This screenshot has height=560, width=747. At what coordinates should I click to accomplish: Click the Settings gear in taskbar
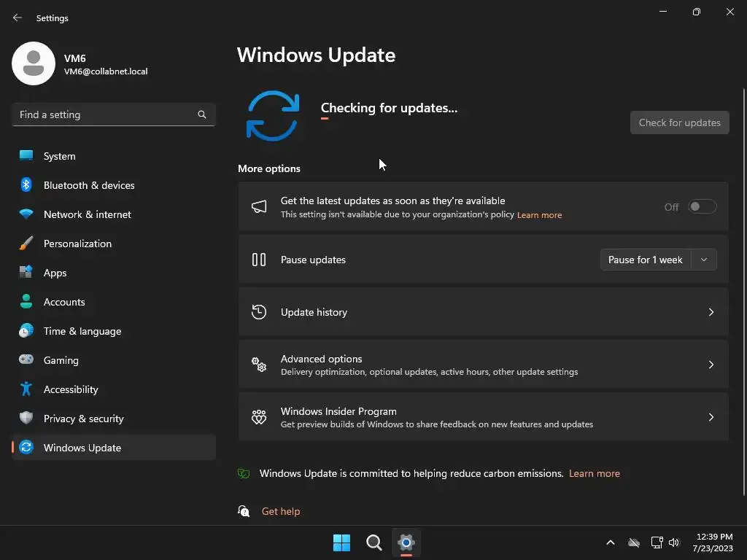[406, 542]
